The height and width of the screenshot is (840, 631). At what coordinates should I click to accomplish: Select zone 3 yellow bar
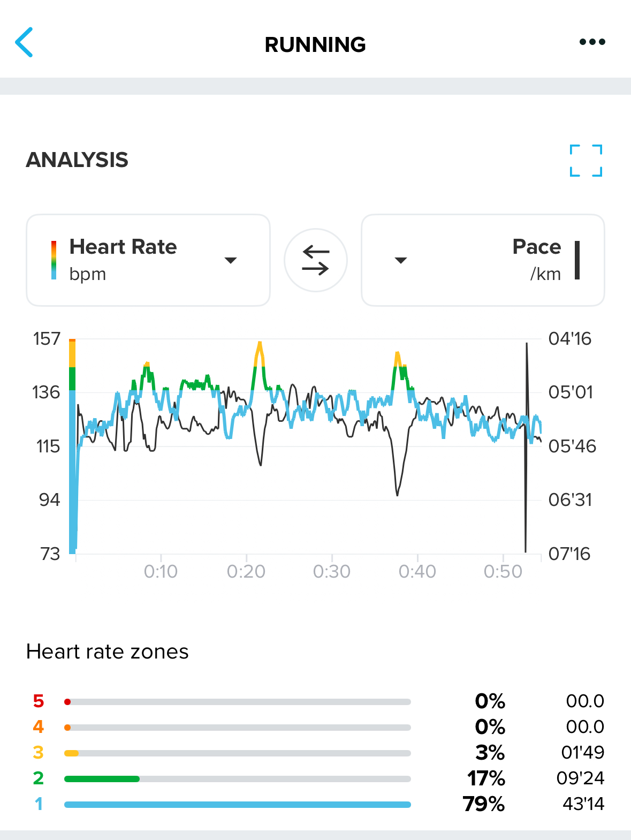[x=71, y=753]
